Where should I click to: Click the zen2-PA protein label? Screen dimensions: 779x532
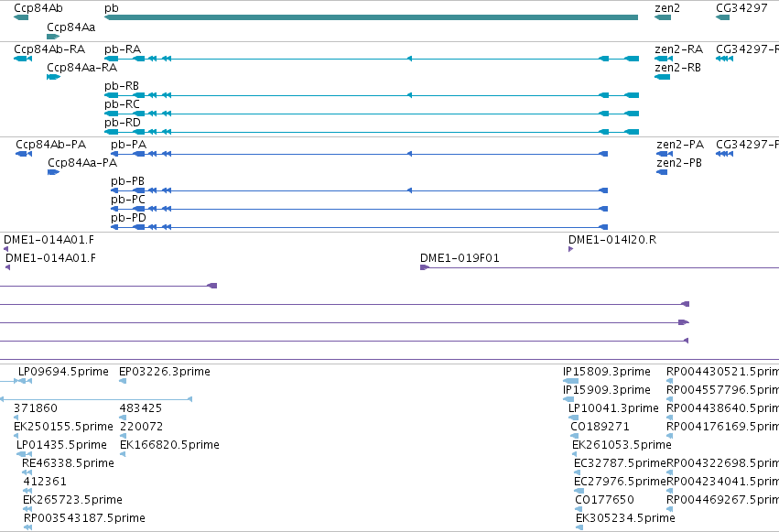[680, 145]
